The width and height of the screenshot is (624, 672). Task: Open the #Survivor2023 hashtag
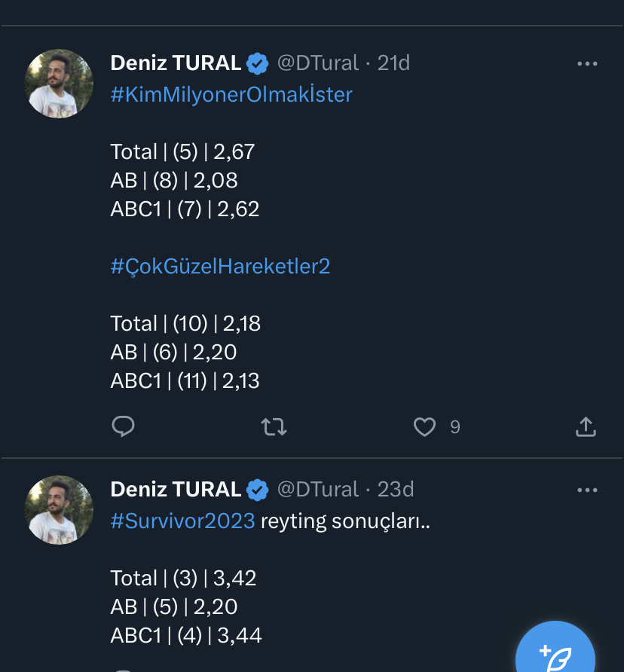(x=182, y=521)
